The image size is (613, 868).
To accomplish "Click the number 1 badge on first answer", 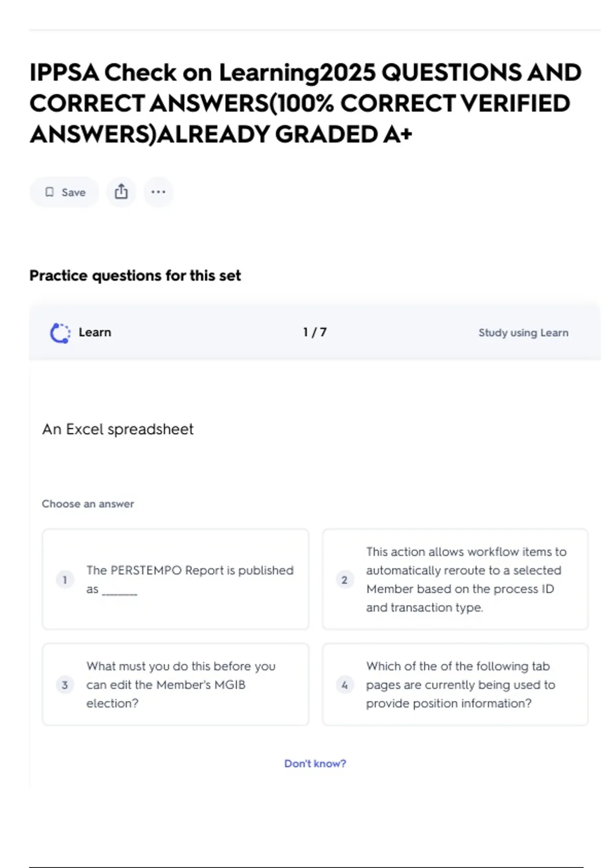I will 65,580.
